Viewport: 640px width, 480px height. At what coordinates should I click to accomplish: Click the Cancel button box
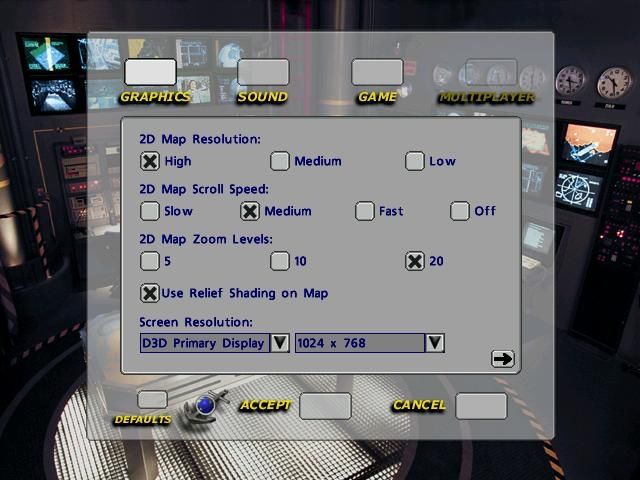click(x=481, y=406)
